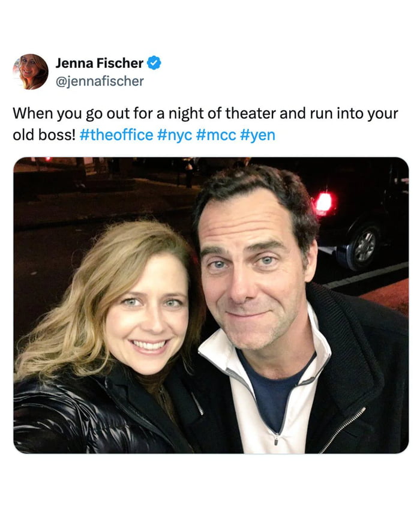420x525 pixels.
Task: Open the Jenna Fischer display name
Action: tap(100, 63)
